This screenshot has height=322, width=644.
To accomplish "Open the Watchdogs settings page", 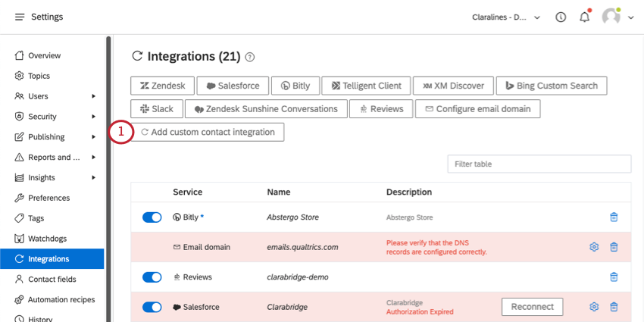I will 48,239.
